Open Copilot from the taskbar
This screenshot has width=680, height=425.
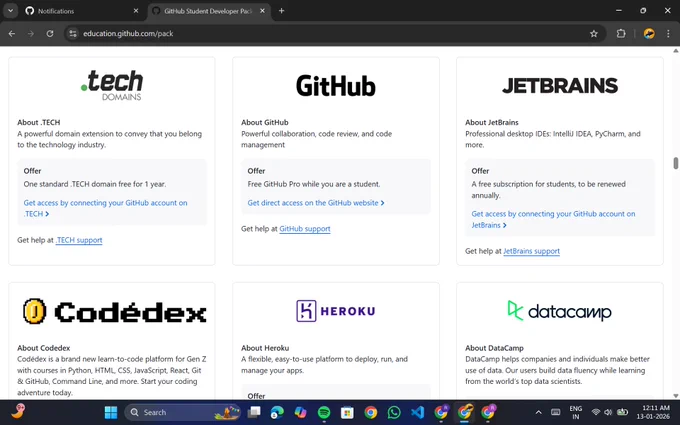tap(301, 412)
